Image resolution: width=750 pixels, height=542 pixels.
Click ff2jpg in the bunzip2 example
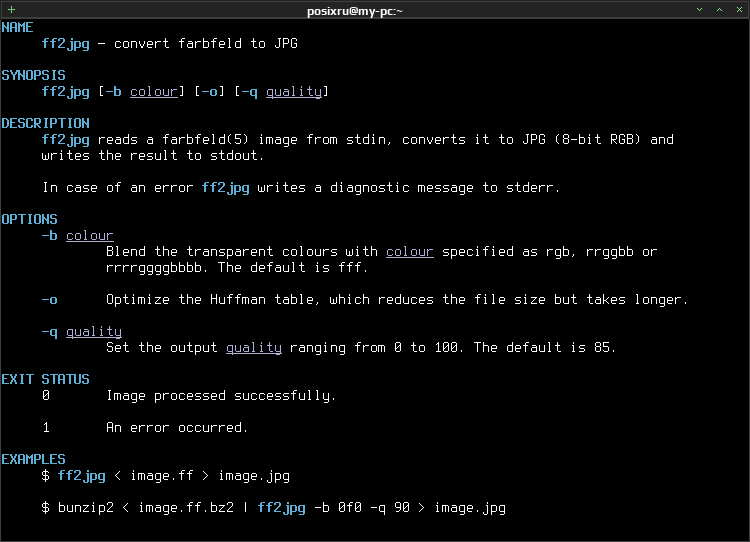pos(281,508)
